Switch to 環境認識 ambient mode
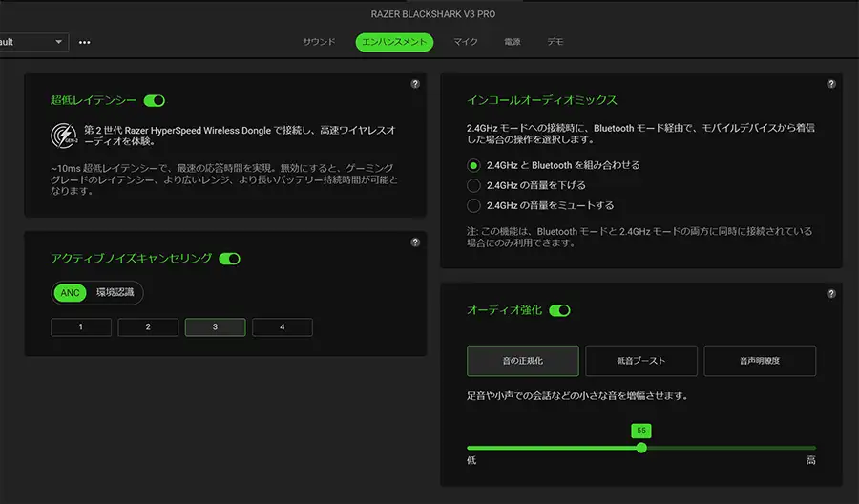859x504 pixels. tap(115, 292)
